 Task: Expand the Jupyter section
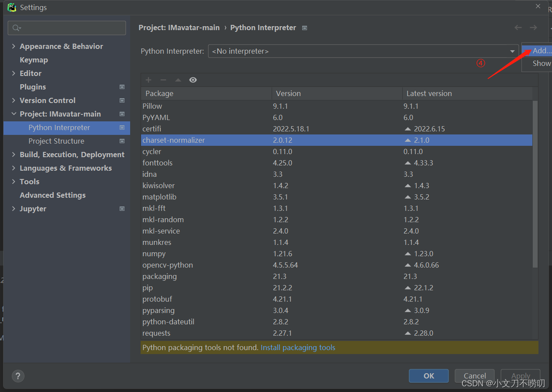(x=14, y=209)
